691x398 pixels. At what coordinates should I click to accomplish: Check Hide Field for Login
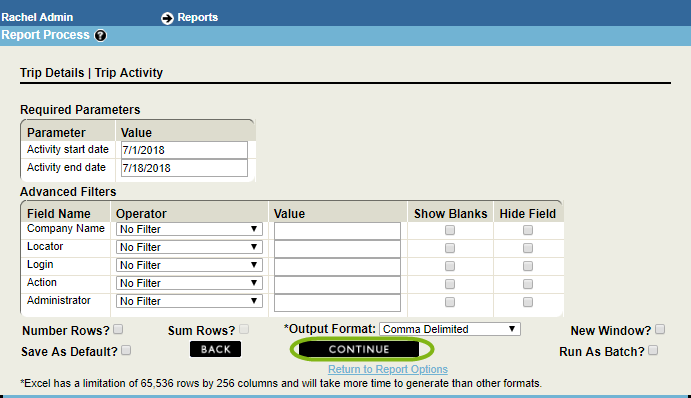click(x=528, y=266)
